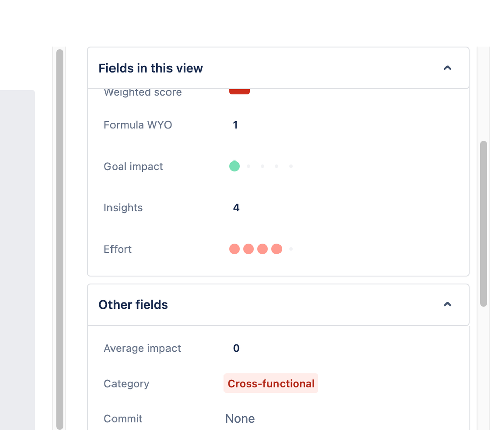Set Effort rating to one dot
The height and width of the screenshot is (430, 504).
click(x=234, y=249)
